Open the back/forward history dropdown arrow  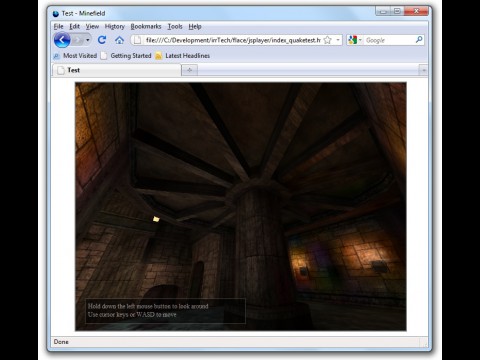[x=88, y=40]
